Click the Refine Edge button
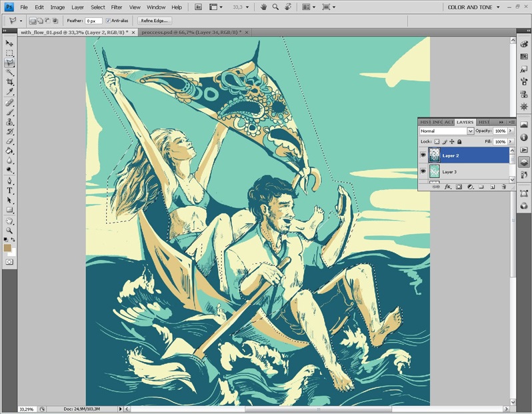This screenshot has width=532, height=414. (x=154, y=21)
